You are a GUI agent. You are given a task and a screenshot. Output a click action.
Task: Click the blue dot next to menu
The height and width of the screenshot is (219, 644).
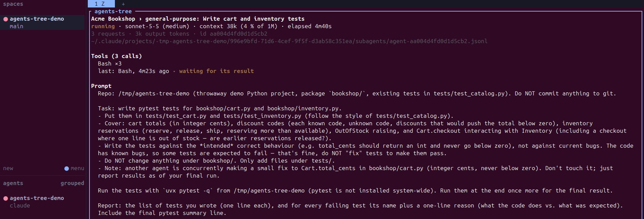coord(66,168)
